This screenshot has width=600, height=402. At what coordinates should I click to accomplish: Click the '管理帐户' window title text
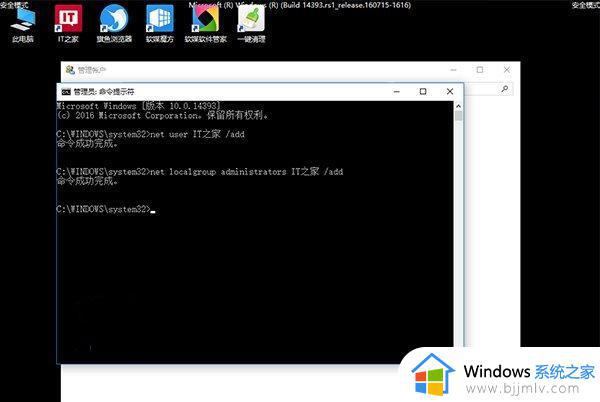coord(92,70)
